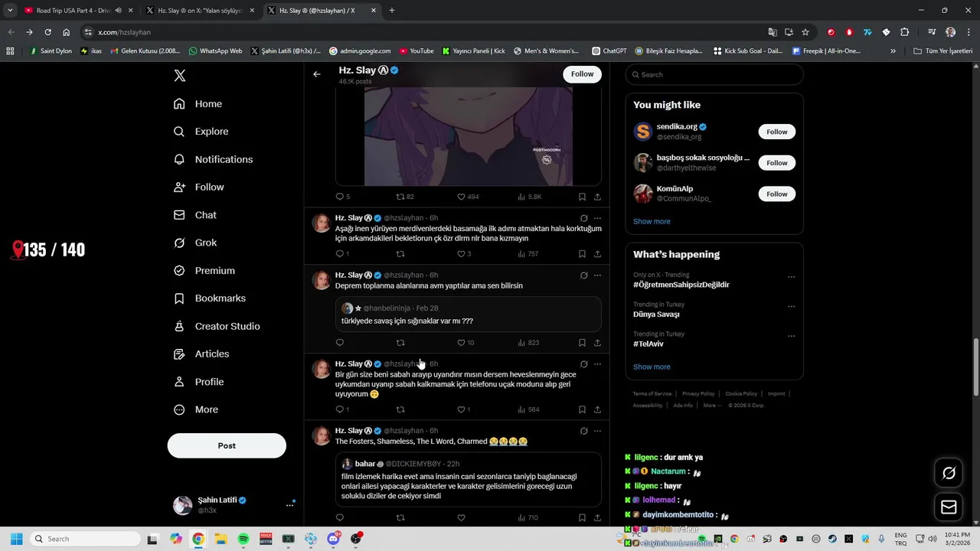Repost the escalator merdiven post
980x551 pixels.
coord(400,254)
